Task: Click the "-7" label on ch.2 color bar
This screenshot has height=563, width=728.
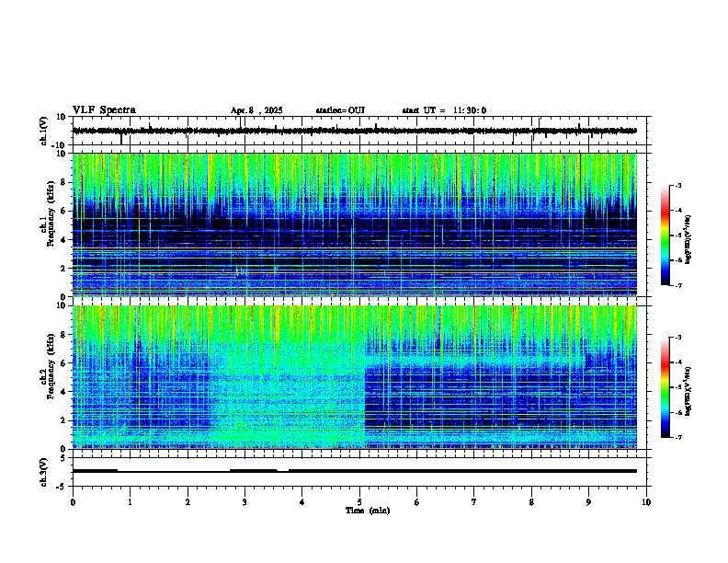Action: coord(677,437)
